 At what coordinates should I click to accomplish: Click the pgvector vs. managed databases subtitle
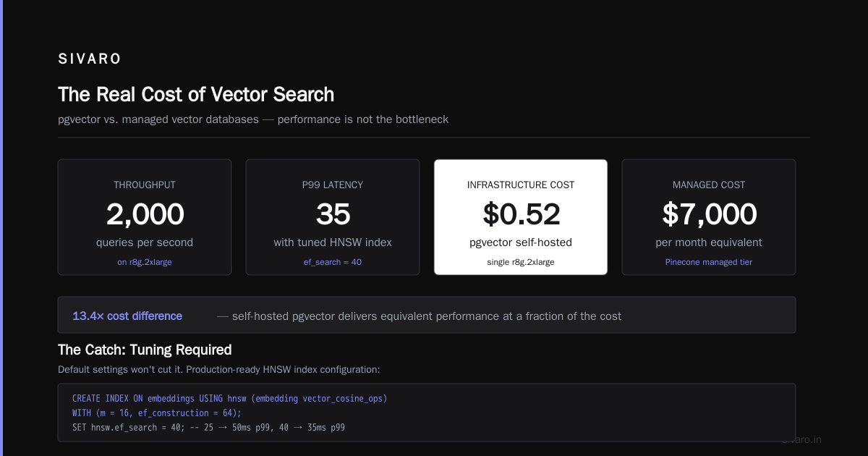tap(253, 119)
